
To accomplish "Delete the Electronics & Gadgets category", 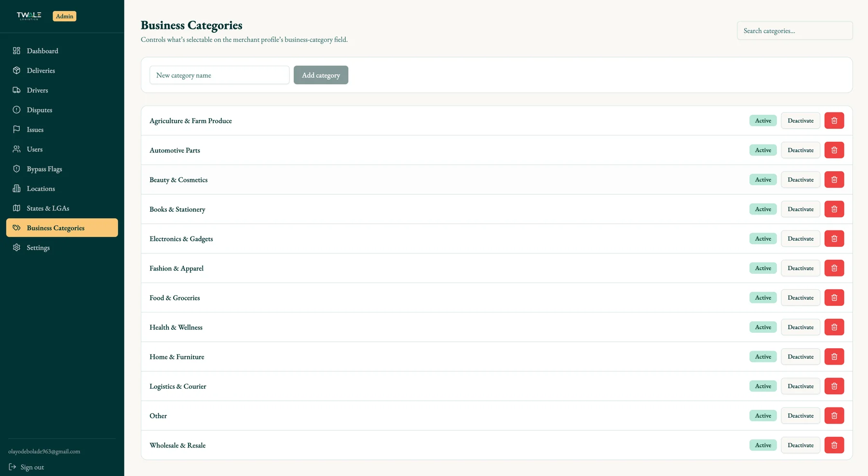I will (834, 239).
